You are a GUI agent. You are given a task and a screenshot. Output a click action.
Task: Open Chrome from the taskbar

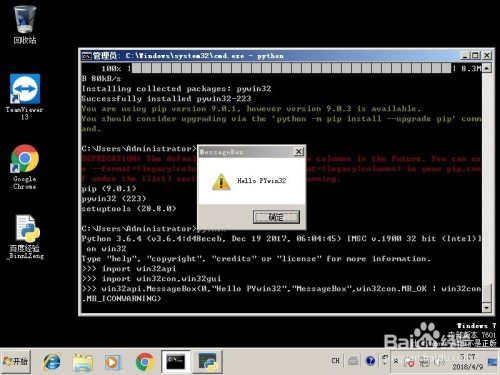[x=144, y=362]
